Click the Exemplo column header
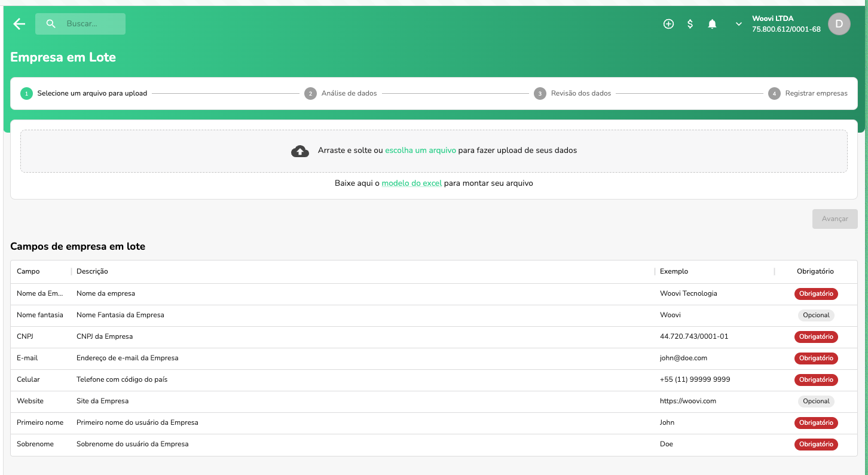The image size is (868, 475). [x=674, y=271]
